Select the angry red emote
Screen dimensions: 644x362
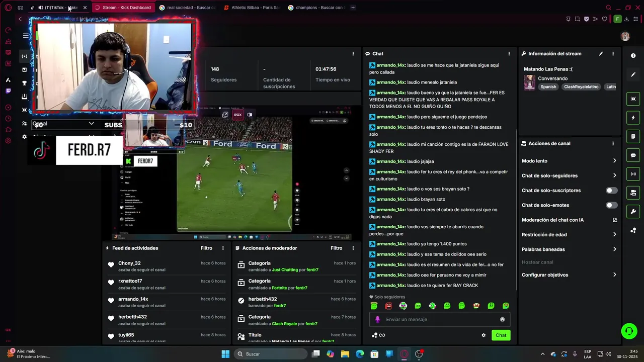point(388,306)
